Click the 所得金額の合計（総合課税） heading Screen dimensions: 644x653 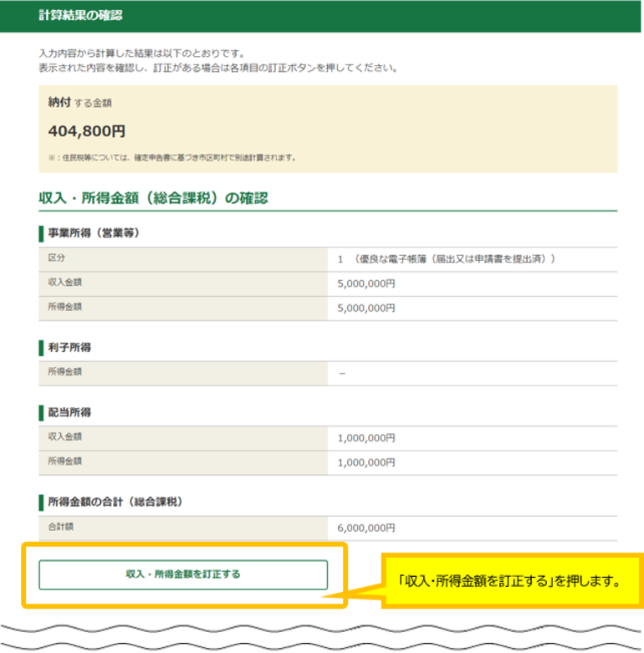115,502
